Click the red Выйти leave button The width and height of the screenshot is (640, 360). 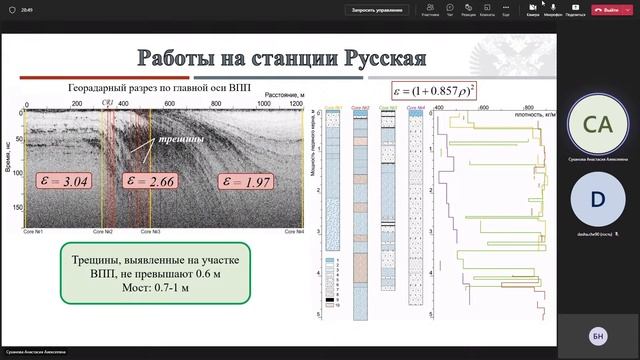tap(607, 10)
